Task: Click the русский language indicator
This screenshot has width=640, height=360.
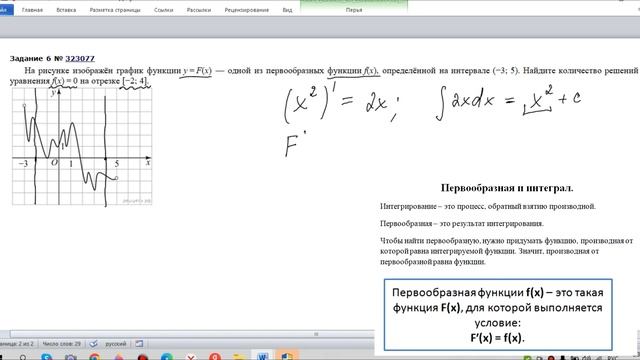Action: point(116,344)
